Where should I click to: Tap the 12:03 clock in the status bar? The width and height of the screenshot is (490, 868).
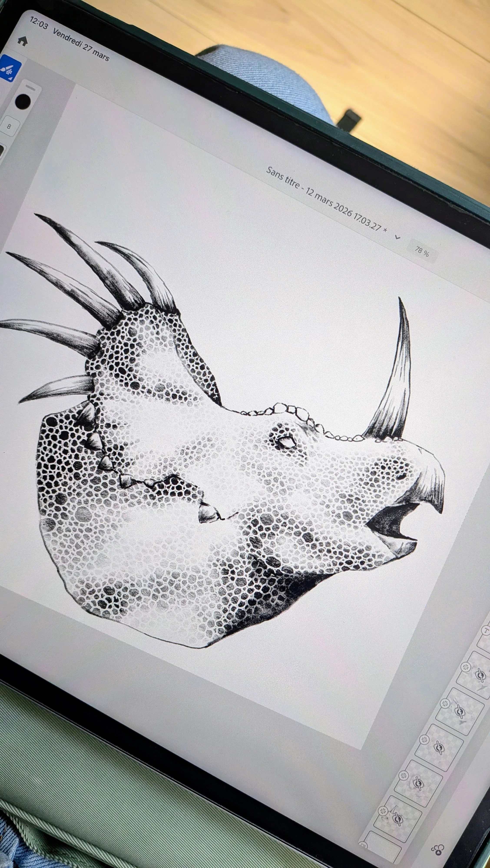click(x=39, y=23)
